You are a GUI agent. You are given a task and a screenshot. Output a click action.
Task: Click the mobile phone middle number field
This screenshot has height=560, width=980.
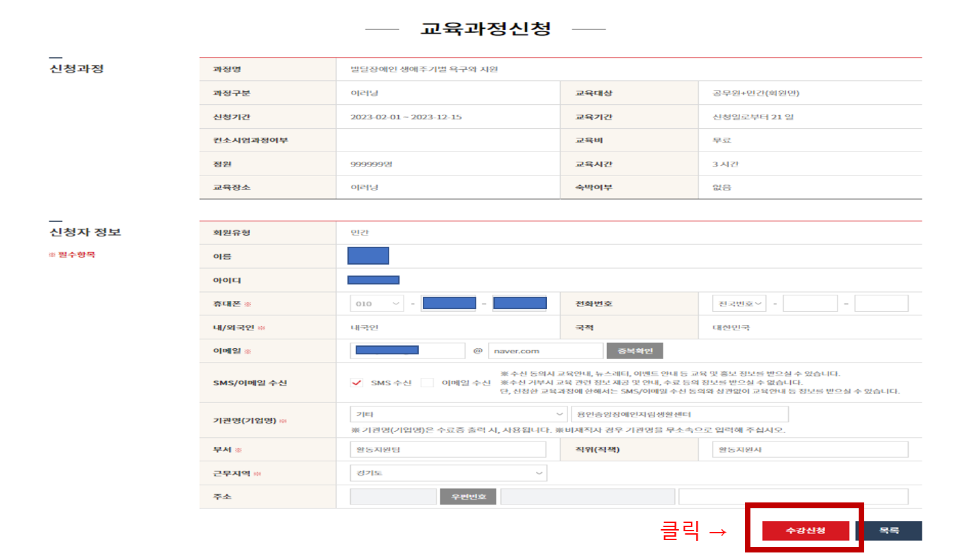[449, 304]
